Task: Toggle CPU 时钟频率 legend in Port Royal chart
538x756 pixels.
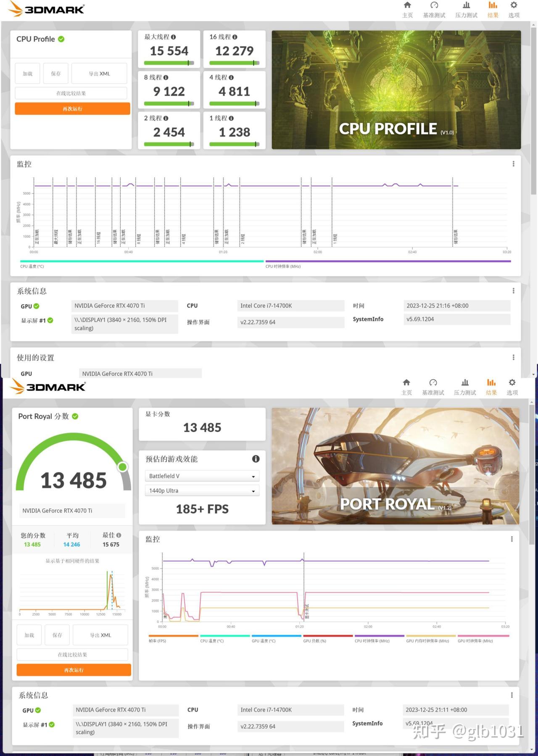Action: (379, 638)
